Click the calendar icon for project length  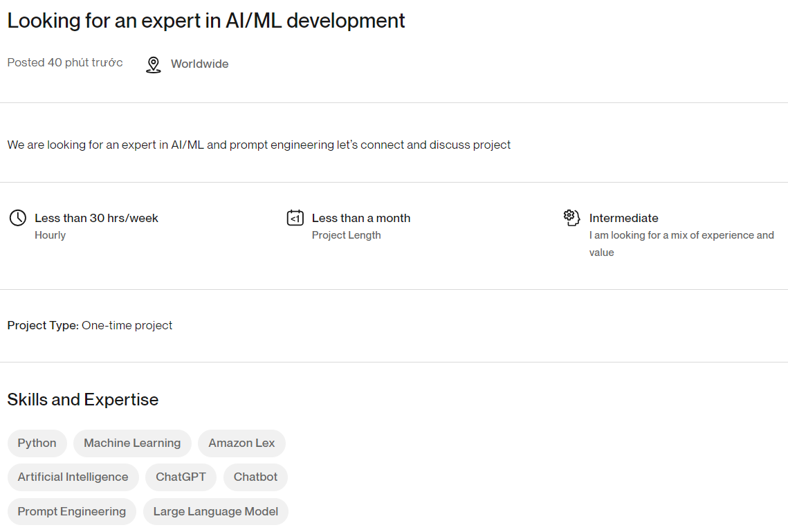point(295,218)
